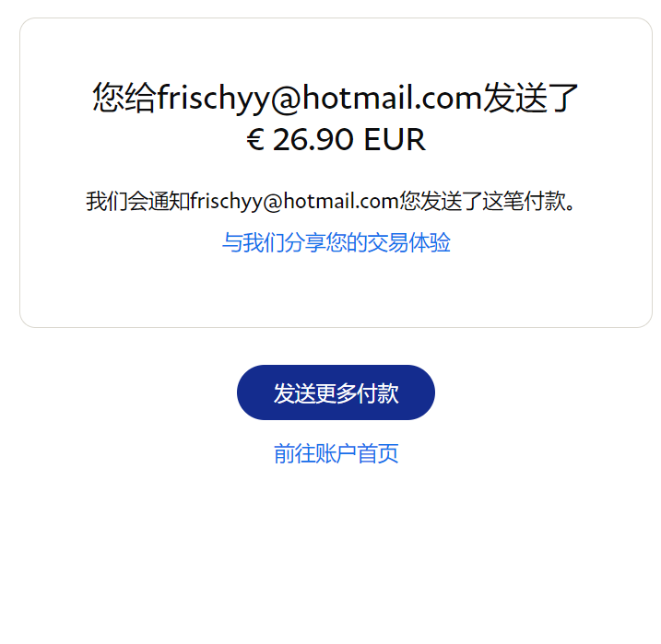
Task: Click the € 26.90 EUR amount text
Action: pos(336,139)
